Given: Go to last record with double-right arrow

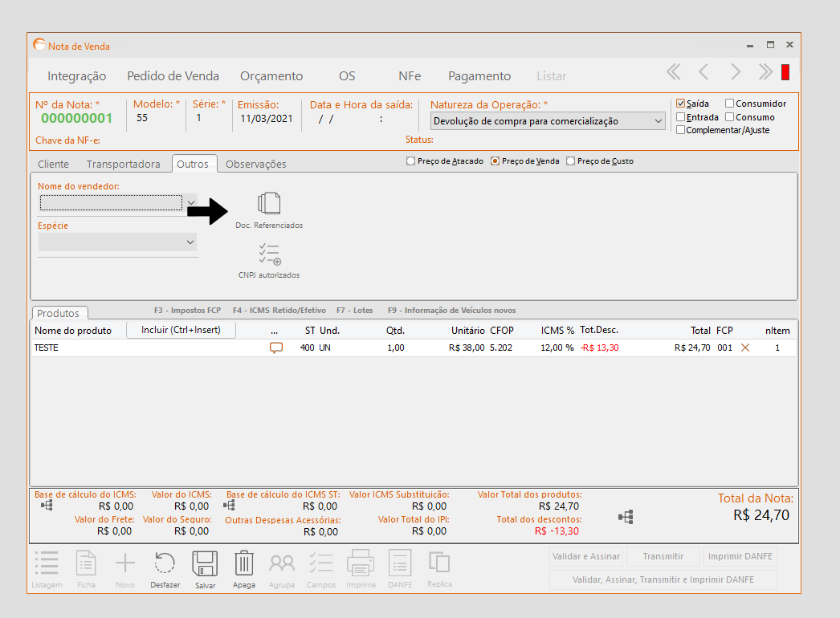Looking at the screenshot, I should click(x=765, y=71).
